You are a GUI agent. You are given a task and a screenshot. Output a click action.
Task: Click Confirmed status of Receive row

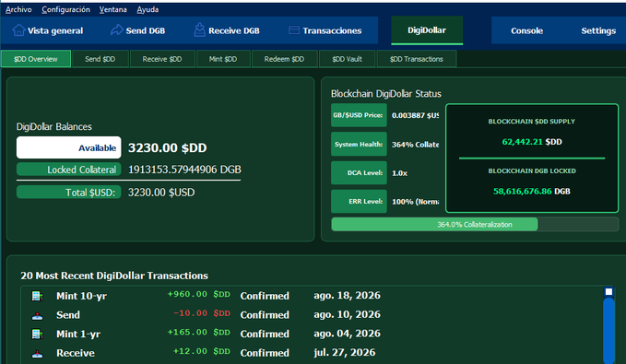[x=265, y=353]
